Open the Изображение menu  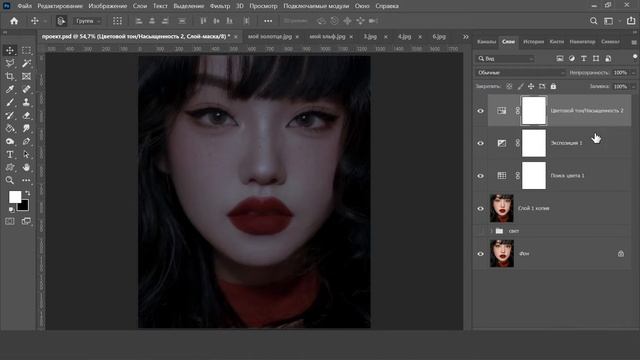click(108, 6)
